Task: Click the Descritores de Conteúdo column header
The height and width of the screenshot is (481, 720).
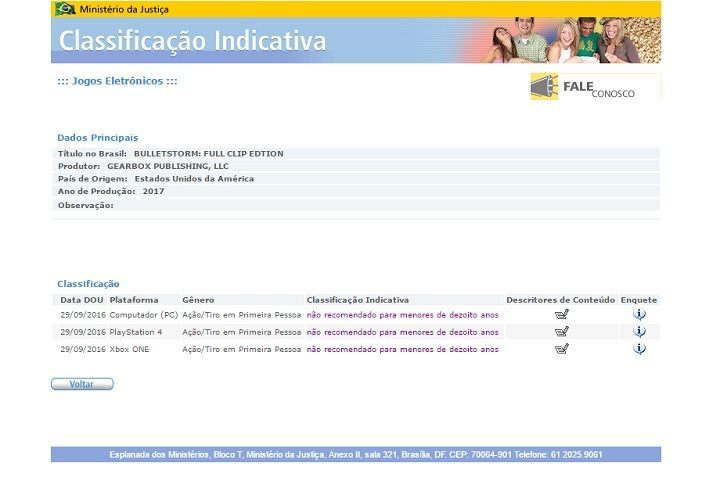Action: point(560,300)
